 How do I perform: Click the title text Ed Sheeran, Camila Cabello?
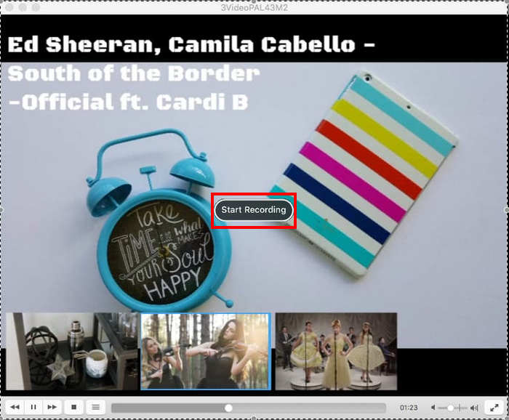point(181,44)
